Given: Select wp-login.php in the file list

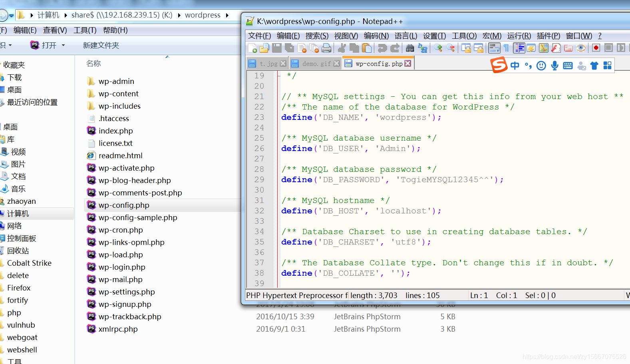Looking at the screenshot, I should pos(122,267).
